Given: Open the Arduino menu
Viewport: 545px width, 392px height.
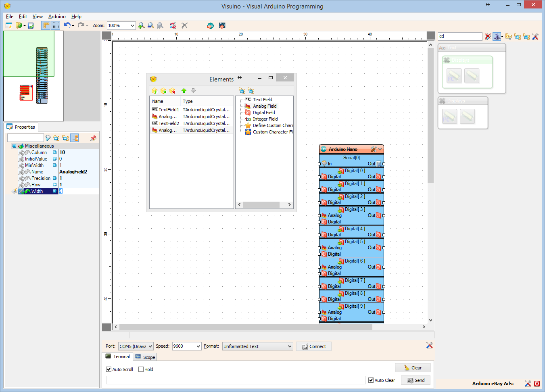Looking at the screenshot, I should 57,17.
